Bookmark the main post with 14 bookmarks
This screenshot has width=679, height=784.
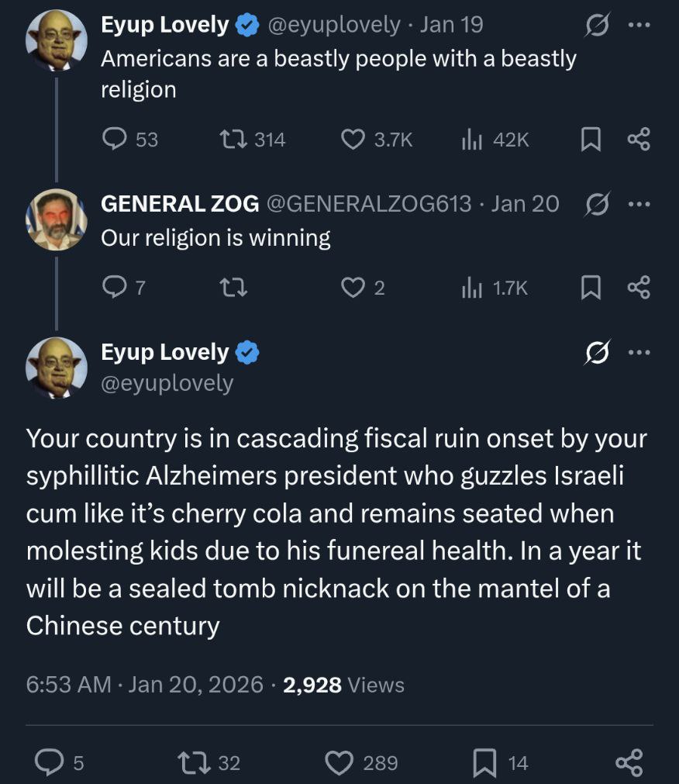coord(484,763)
